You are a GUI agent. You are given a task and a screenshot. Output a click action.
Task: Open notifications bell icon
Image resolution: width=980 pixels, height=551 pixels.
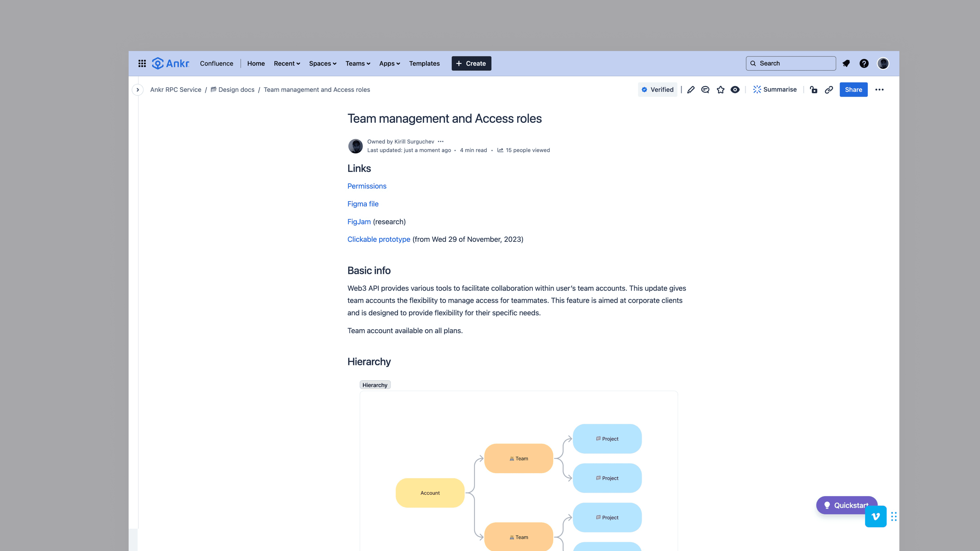click(x=846, y=64)
